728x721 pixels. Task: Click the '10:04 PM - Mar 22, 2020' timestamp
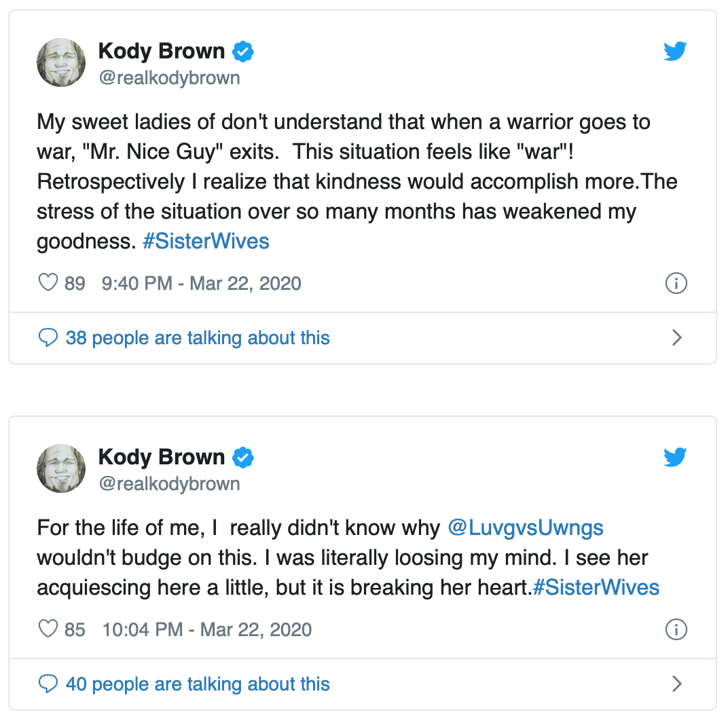click(206, 630)
